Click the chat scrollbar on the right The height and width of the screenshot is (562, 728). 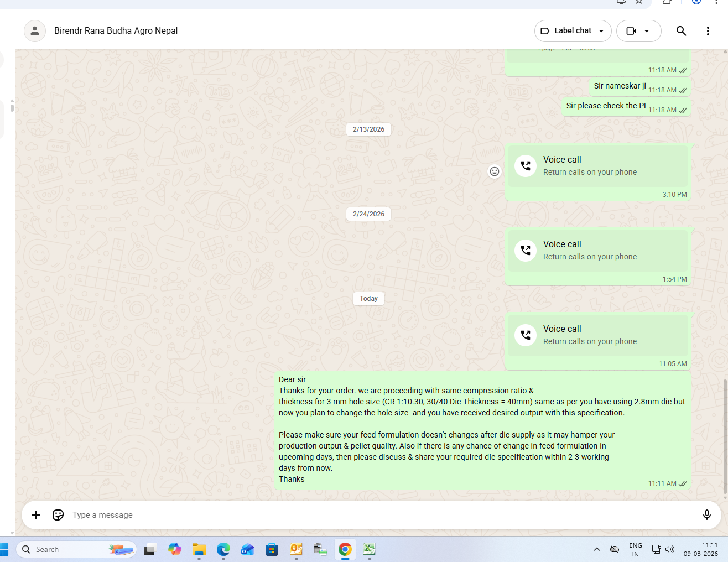(x=725, y=437)
